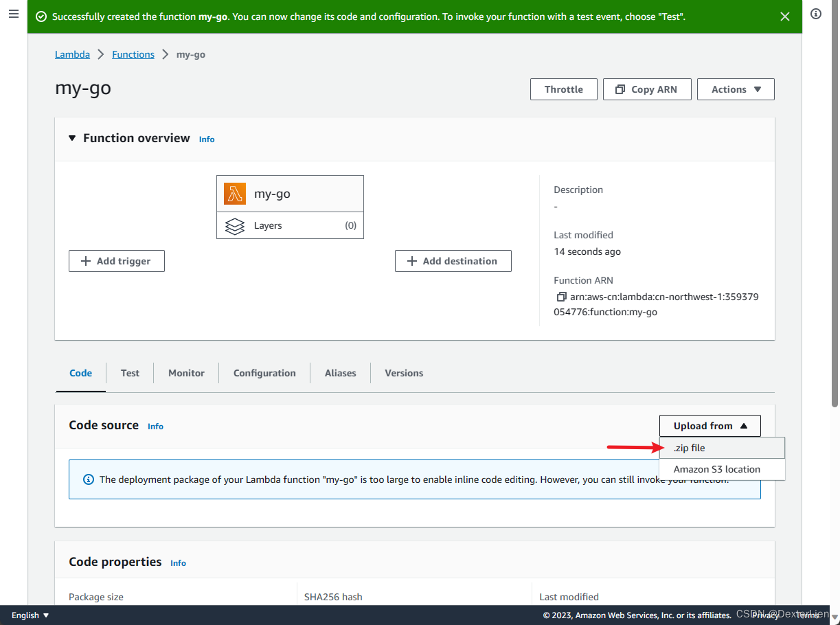840x625 pixels.
Task: Select the my-go function box
Action: click(x=290, y=194)
